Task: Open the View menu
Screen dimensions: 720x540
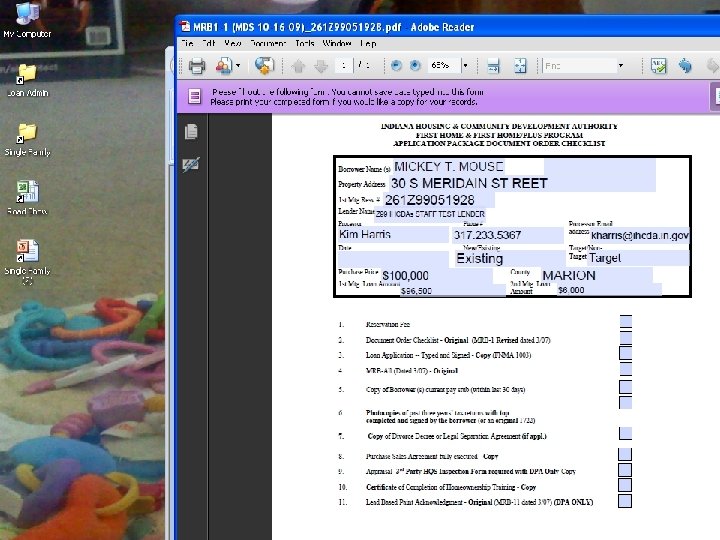Action: 233,43
